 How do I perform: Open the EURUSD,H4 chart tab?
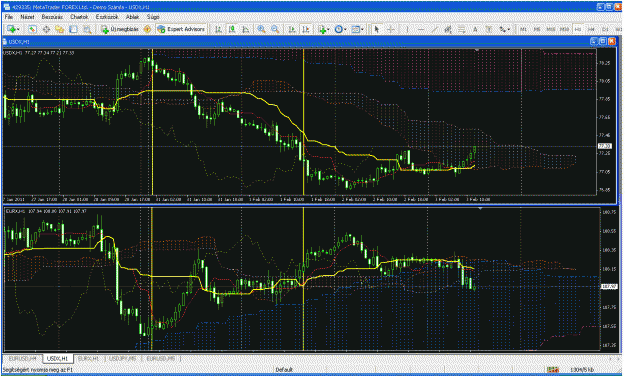click(x=22, y=358)
